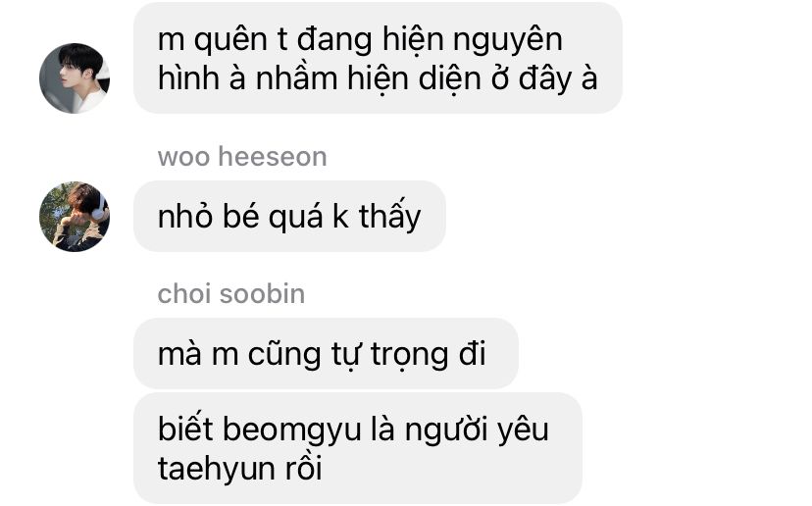Viewport: 812px width, 506px height.
Task: Select the message starting 'biết beomgyu là'
Action: (x=358, y=448)
